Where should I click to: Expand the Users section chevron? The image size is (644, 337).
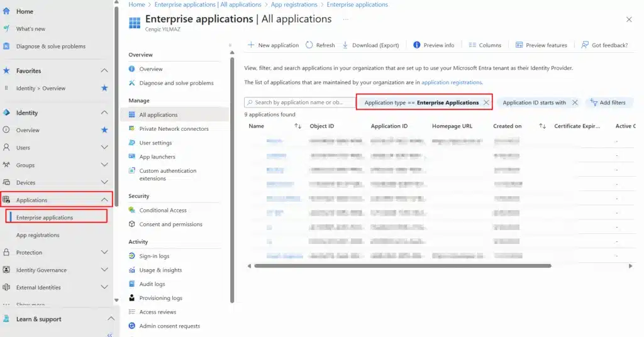pos(104,148)
